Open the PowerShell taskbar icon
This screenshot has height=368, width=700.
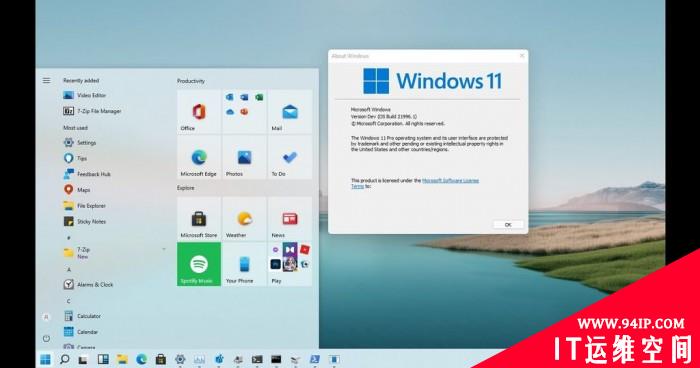point(315,359)
